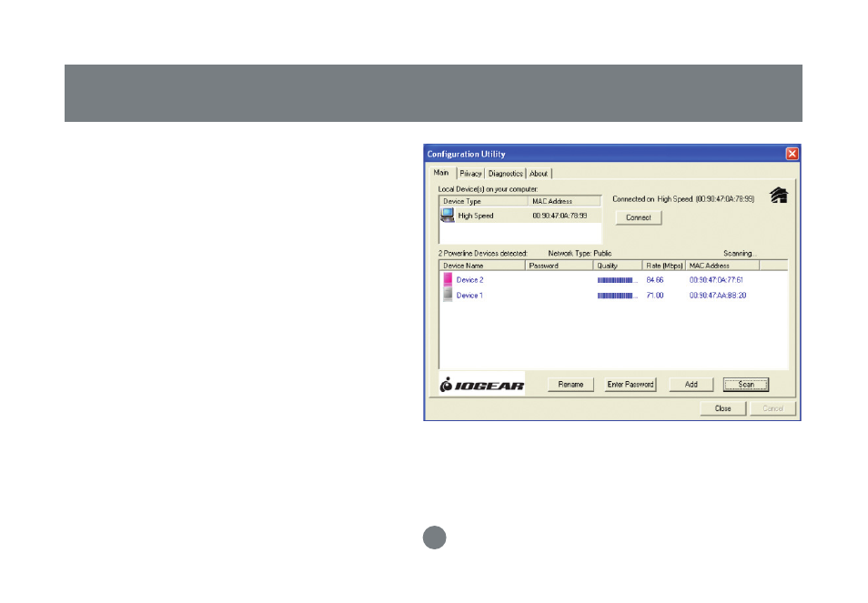Click the quality bar for Device 2
Image resolution: width=868 pixels, height=603 pixels.
tap(617, 280)
